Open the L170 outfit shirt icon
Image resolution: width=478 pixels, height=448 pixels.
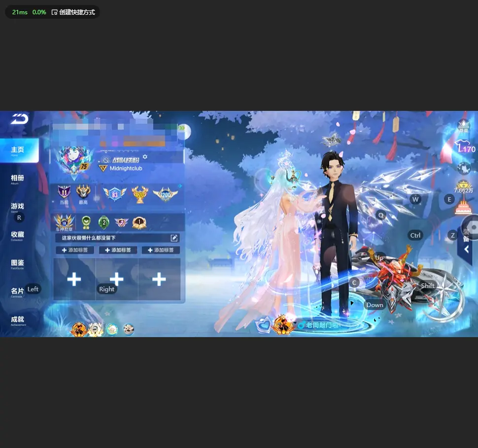(x=465, y=146)
